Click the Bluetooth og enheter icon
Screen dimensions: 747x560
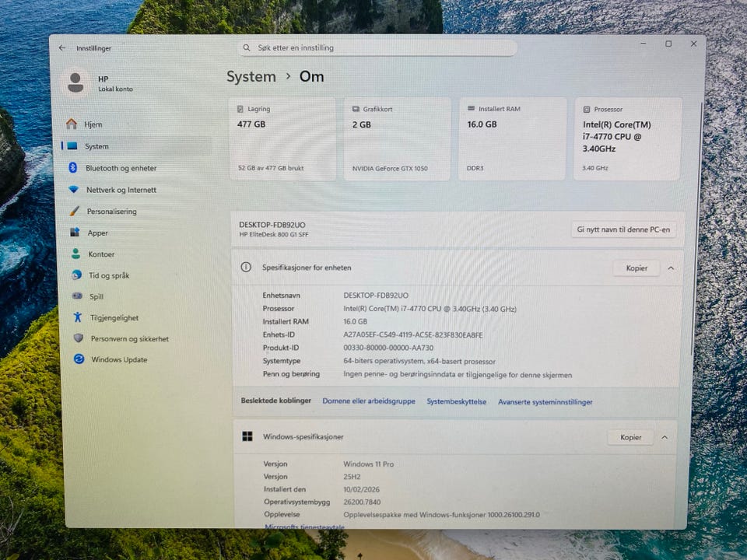(x=73, y=167)
